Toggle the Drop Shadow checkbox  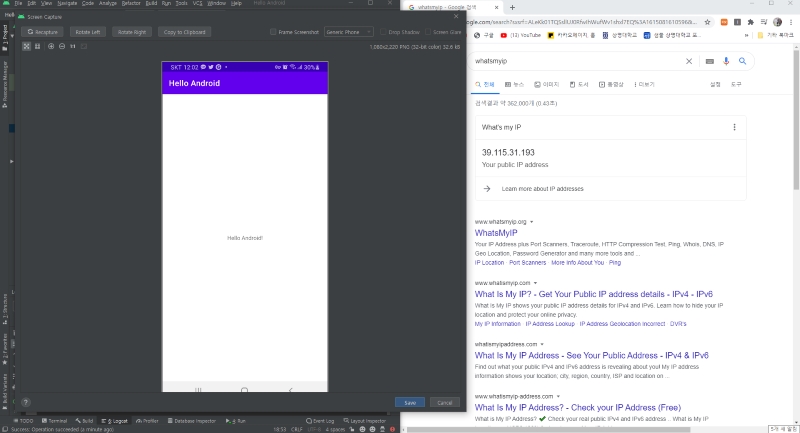coord(383,32)
